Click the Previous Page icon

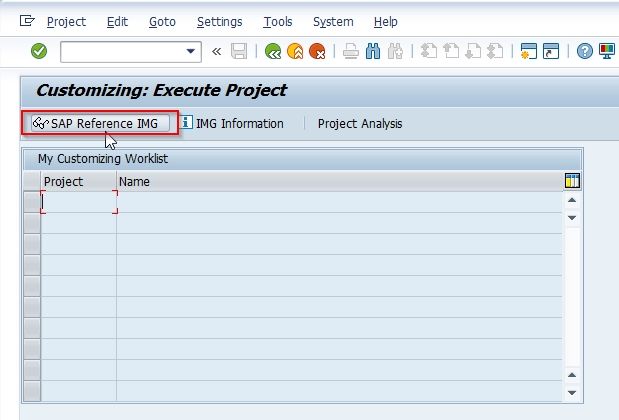(x=451, y=51)
